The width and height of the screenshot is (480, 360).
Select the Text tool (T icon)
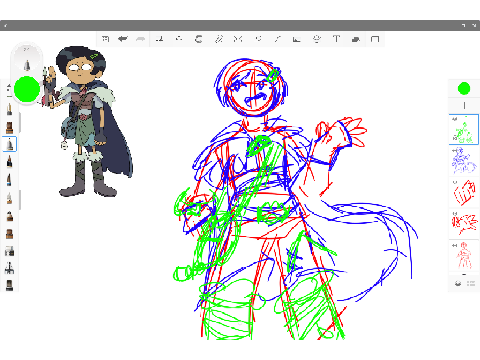click(x=336, y=39)
